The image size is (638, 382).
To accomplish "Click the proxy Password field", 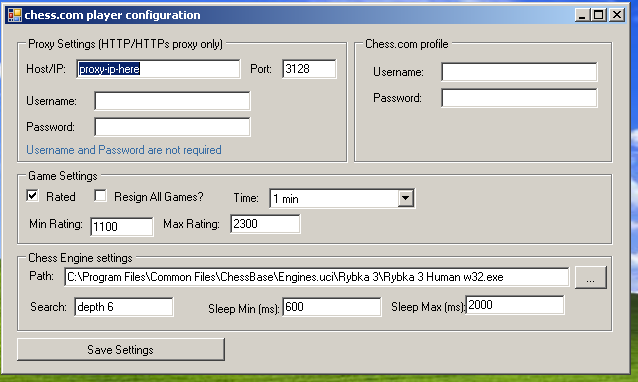I will point(172,127).
